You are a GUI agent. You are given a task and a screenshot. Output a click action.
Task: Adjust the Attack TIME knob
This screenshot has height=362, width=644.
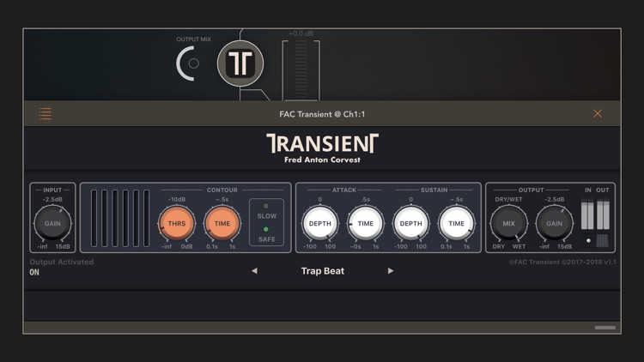(366, 223)
